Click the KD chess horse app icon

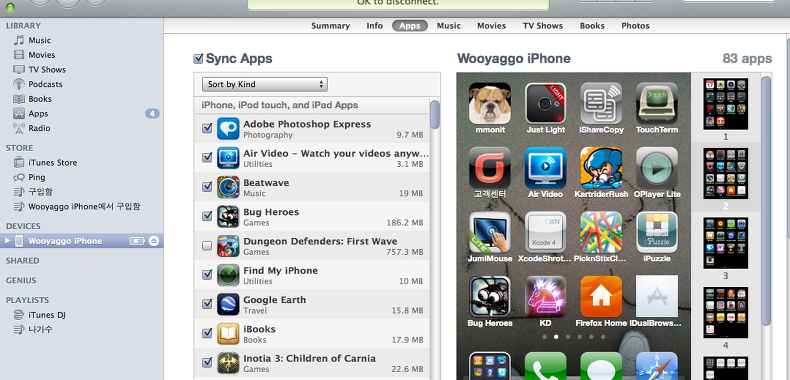click(x=545, y=297)
